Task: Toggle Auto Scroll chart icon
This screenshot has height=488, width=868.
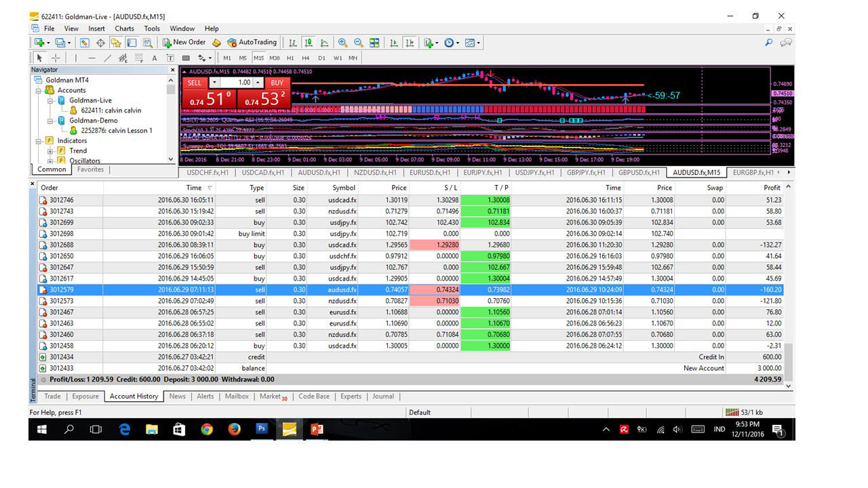Action: pyautogui.click(x=394, y=42)
